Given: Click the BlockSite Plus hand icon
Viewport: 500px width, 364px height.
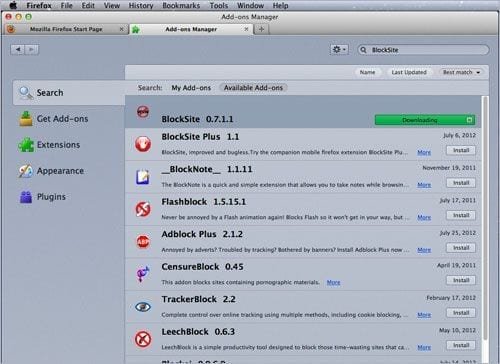Looking at the screenshot, I should (x=143, y=144).
